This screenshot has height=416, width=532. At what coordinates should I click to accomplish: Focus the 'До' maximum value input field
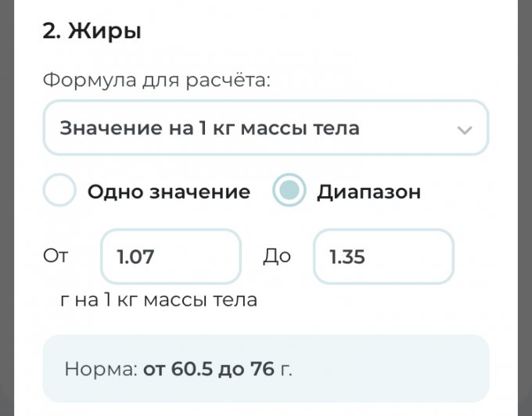click(x=383, y=256)
